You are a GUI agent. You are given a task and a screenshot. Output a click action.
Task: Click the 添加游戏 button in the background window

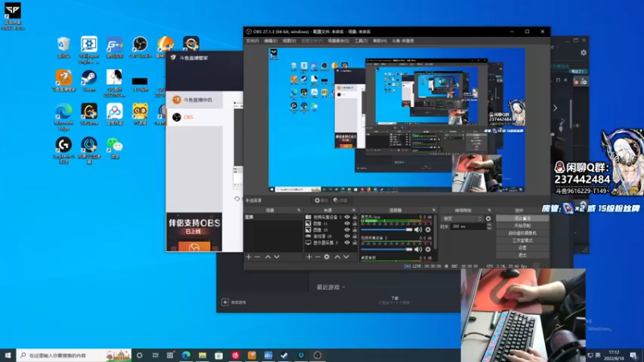(233, 302)
